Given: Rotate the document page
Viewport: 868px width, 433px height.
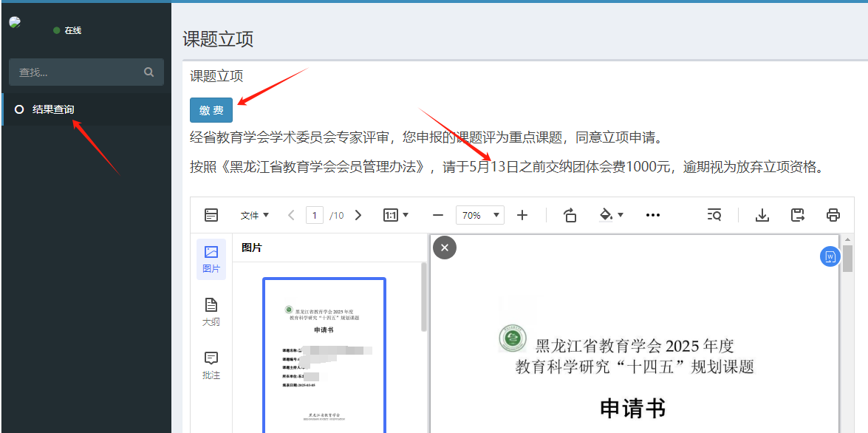Looking at the screenshot, I should (x=570, y=216).
